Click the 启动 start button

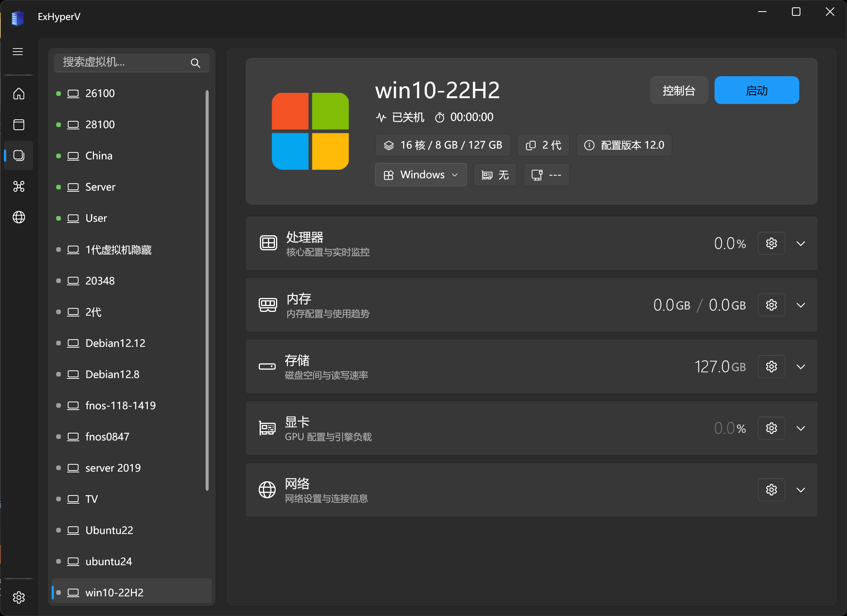coord(757,90)
